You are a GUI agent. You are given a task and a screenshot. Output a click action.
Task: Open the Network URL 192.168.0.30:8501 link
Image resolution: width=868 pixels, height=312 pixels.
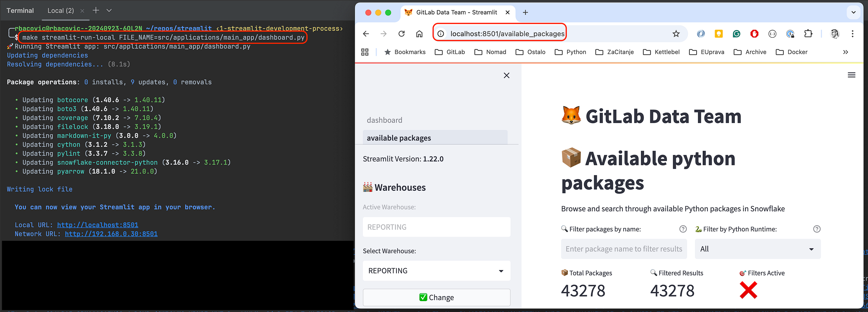click(111, 234)
